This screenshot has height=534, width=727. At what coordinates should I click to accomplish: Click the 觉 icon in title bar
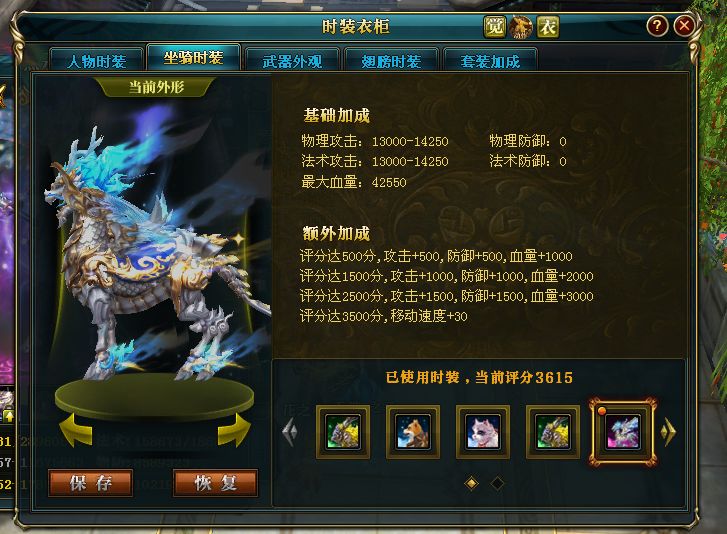(494, 26)
